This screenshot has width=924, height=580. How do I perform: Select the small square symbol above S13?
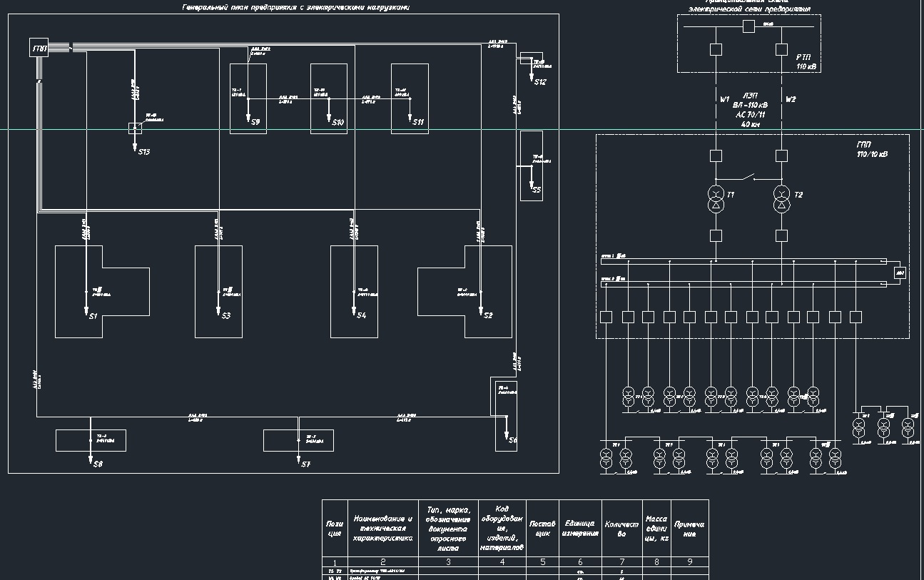(x=135, y=128)
